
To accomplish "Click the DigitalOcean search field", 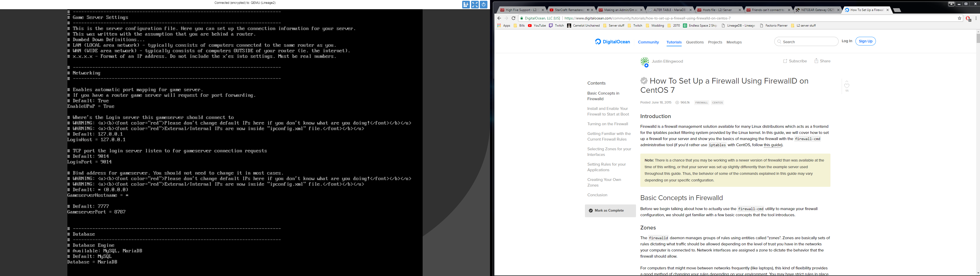I will (x=806, y=42).
